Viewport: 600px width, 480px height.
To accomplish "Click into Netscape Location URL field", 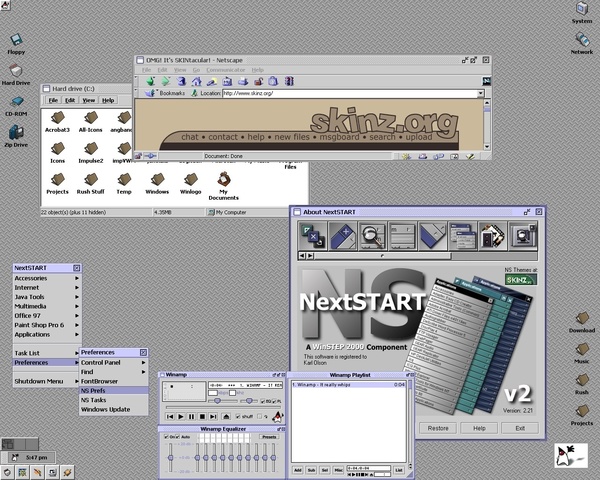I will 349,93.
